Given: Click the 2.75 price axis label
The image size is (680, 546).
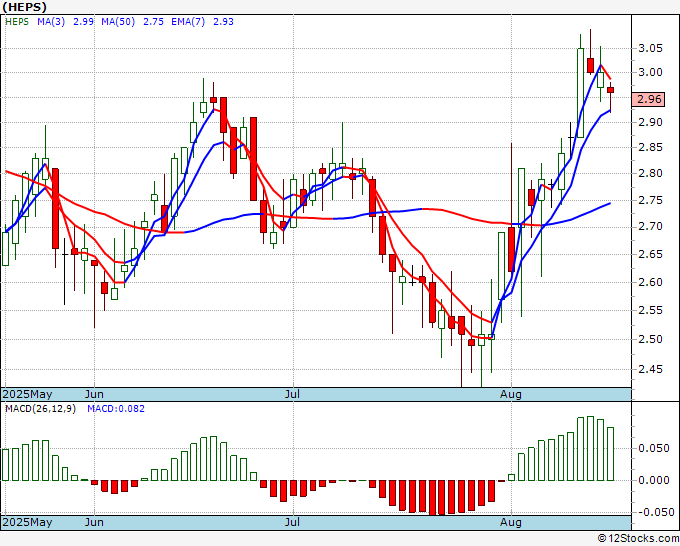Looking at the screenshot, I should (651, 200).
